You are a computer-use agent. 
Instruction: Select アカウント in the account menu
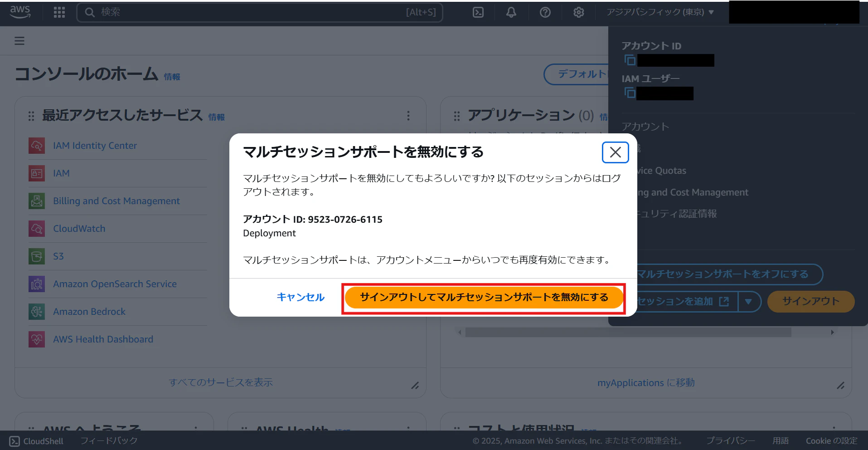tap(645, 127)
